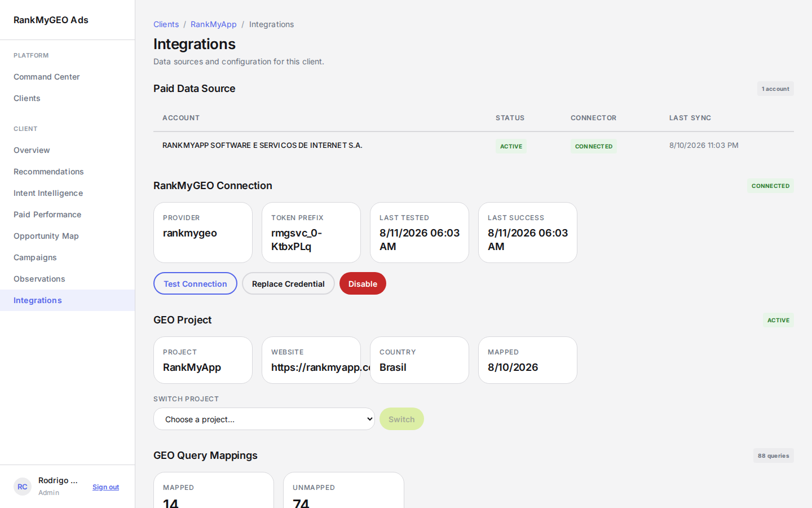812x508 pixels.
Task: Click the ACCOUNT column header
Action: (x=181, y=118)
